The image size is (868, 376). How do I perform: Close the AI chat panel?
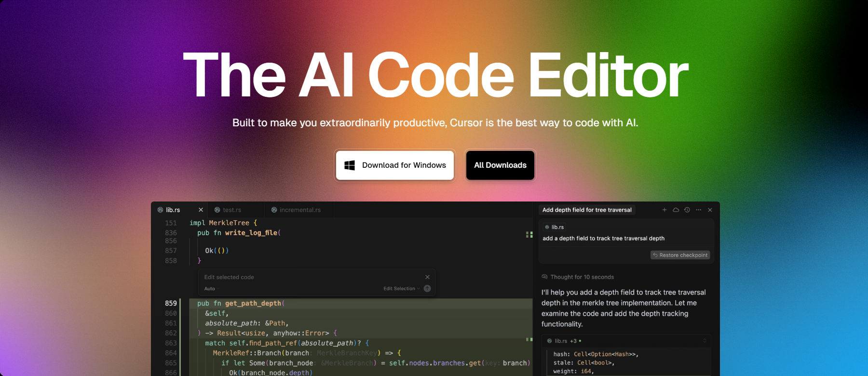[710, 210]
